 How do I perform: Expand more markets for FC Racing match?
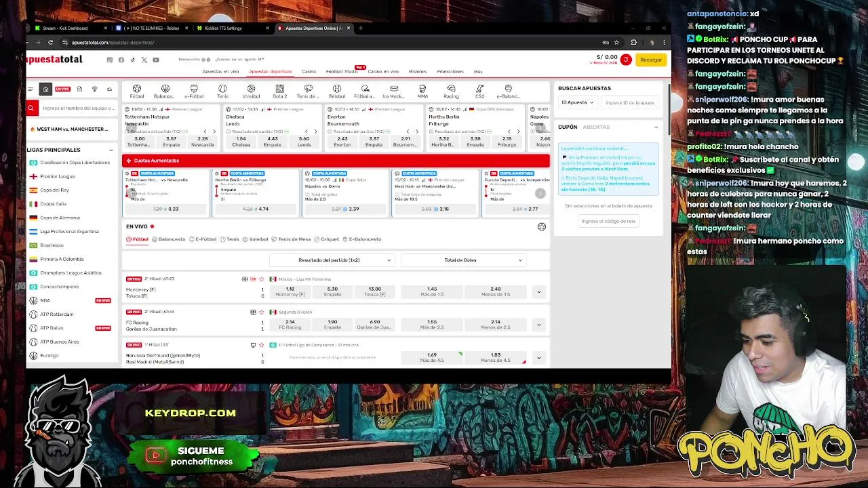click(538, 325)
